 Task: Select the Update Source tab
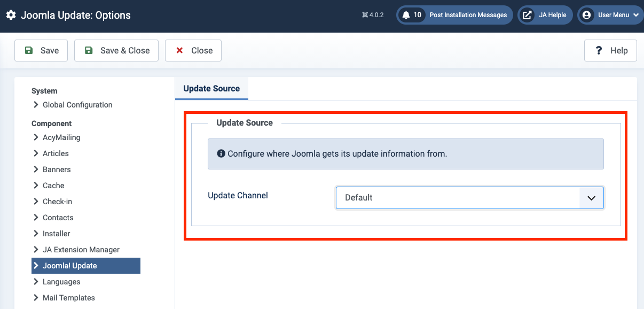click(211, 88)
